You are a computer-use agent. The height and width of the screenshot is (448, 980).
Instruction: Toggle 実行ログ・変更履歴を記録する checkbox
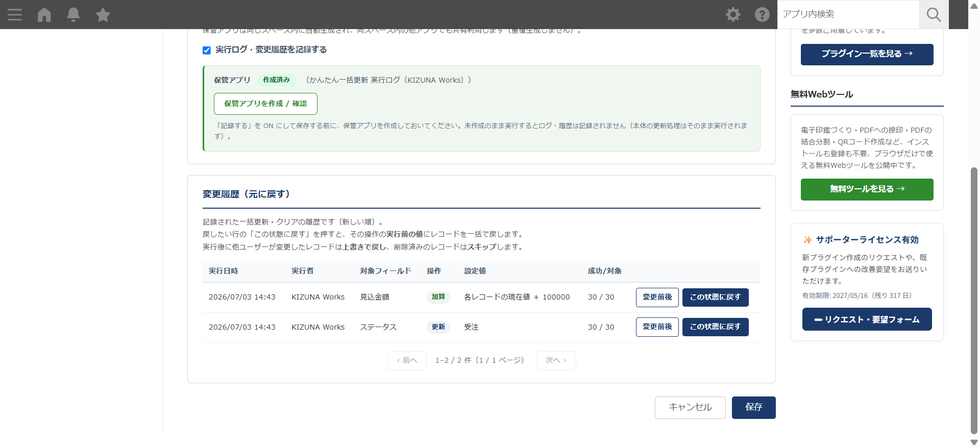tap(207, 50)
